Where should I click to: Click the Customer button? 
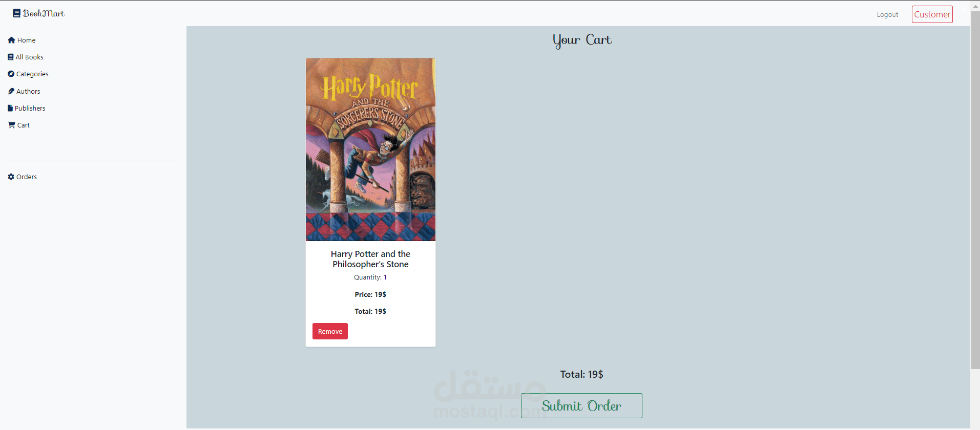932,14
